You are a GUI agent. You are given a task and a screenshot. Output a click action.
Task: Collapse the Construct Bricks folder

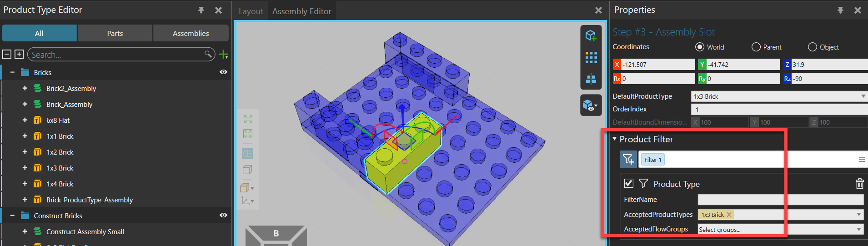(12, 216)
